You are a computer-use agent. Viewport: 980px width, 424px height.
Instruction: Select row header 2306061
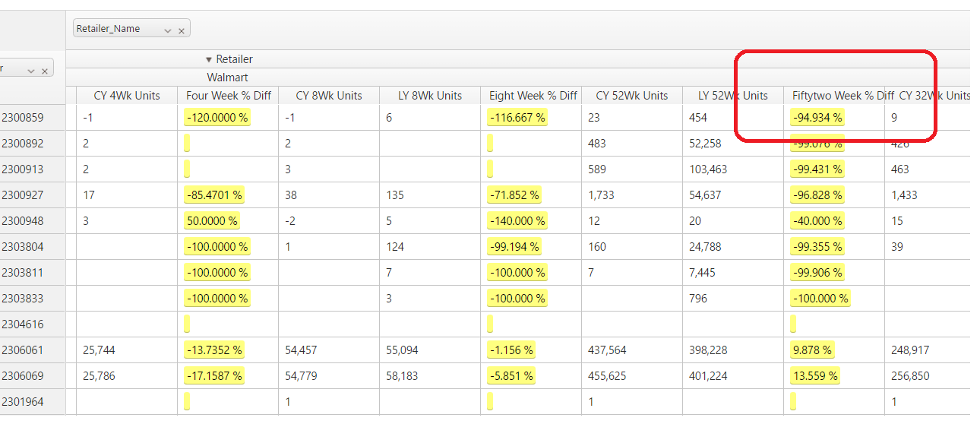click(23, 350)
